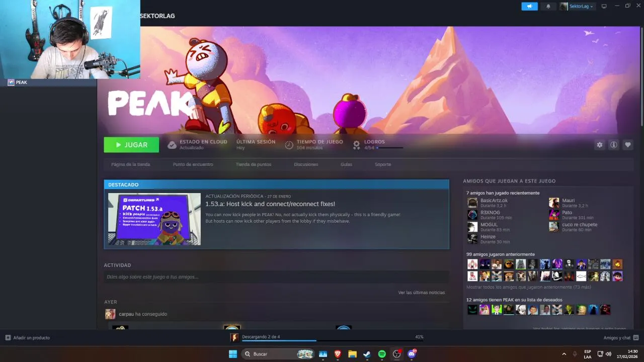This screenshot has width=644, height=362.
Task: Show hidden tray icons chevron
Action: point(564,354)
